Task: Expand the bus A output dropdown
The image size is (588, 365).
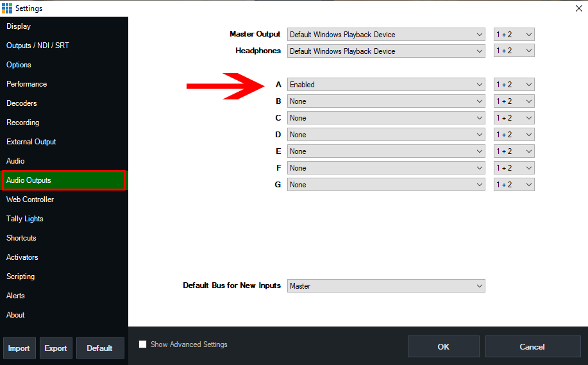Action: click(x=386, y=85)
